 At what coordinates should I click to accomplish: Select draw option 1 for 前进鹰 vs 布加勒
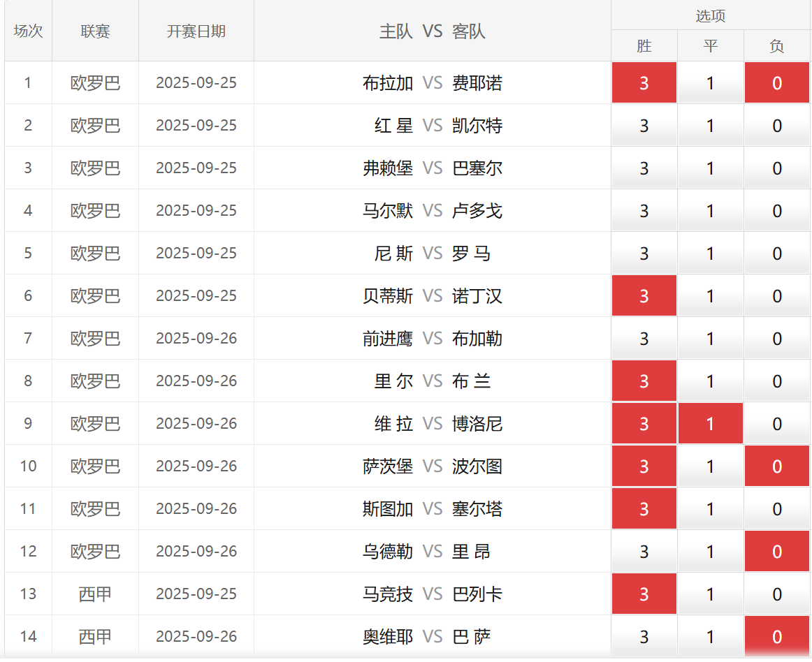click(710, 339)
